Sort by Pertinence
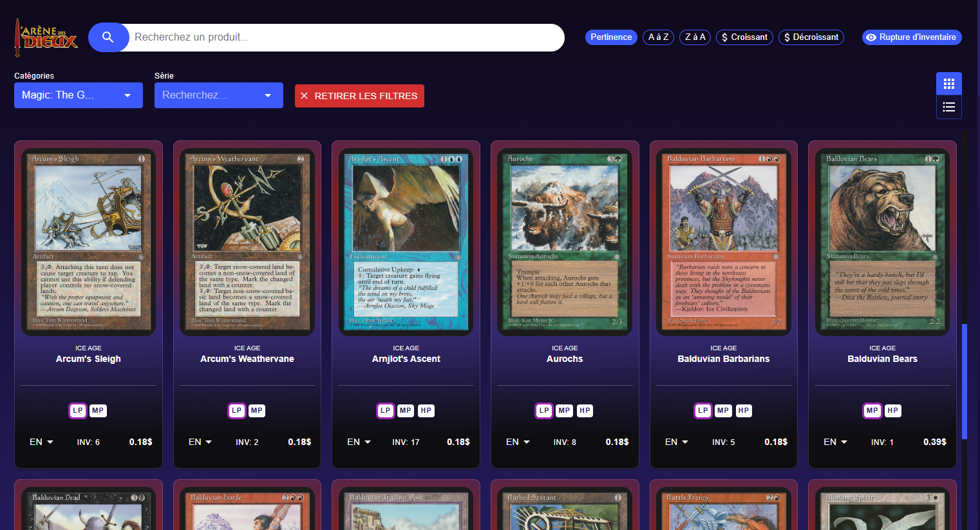Viewport: 980px width, 530px height. click(611, 37)
